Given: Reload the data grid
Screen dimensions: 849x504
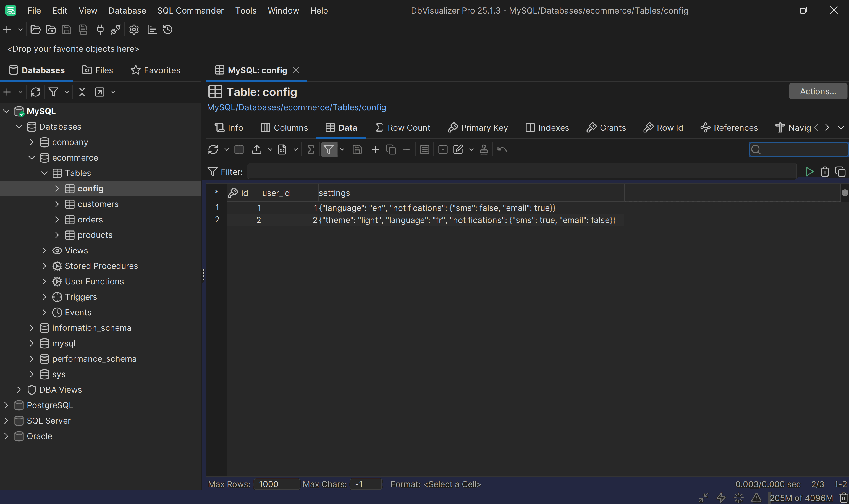Looking at the screenshot, I should pyautogui.click(x=213, y=149).
